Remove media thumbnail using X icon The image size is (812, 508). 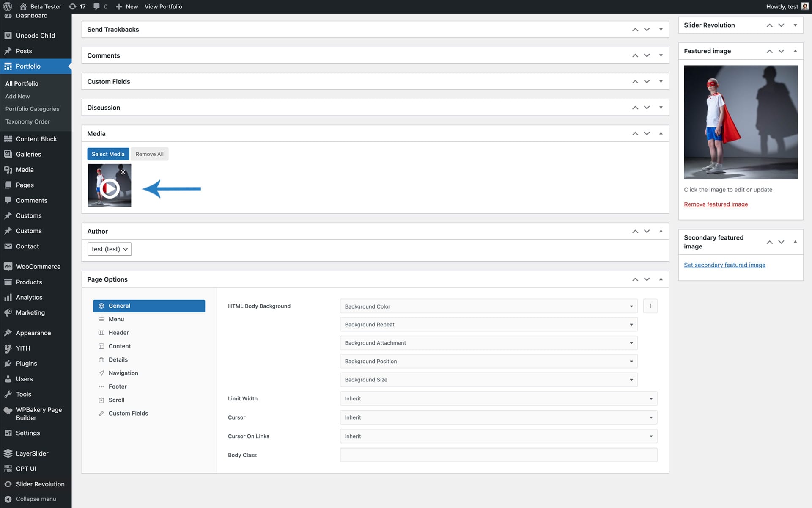123,172
